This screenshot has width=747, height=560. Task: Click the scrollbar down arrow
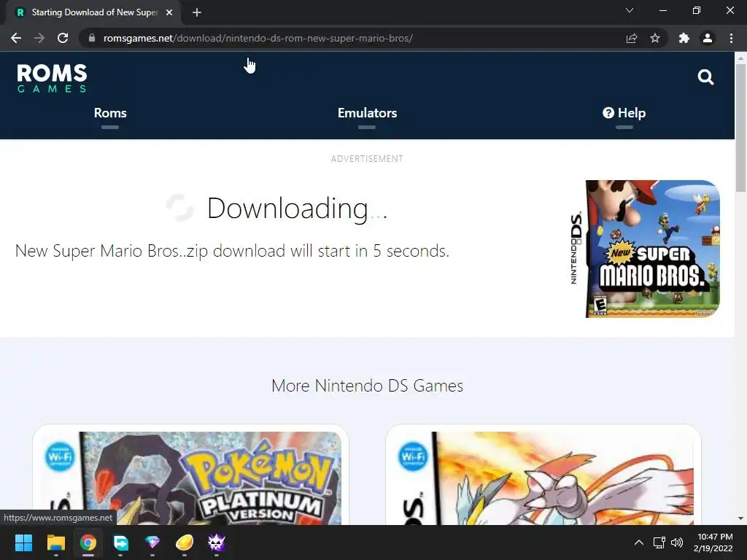(740, 518)
